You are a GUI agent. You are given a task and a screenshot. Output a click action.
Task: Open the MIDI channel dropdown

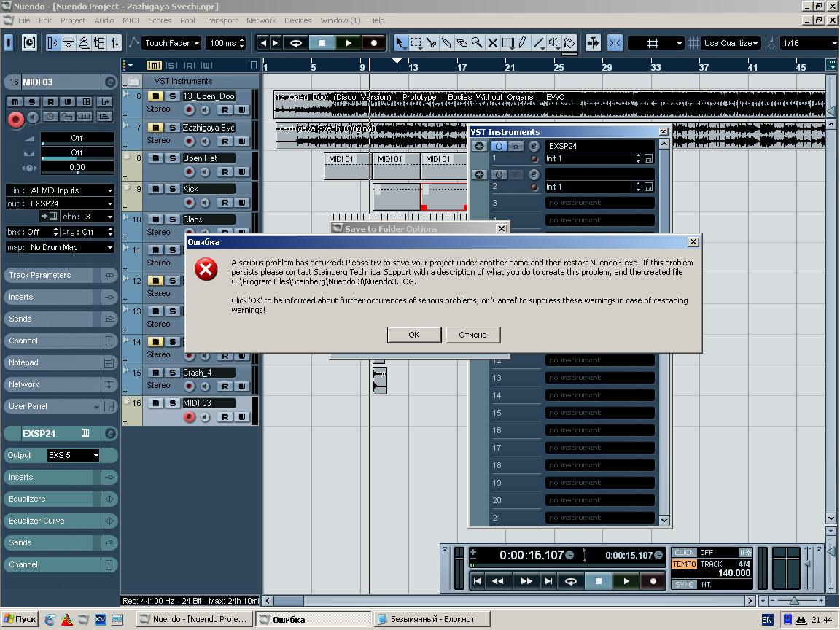[87, 217]
